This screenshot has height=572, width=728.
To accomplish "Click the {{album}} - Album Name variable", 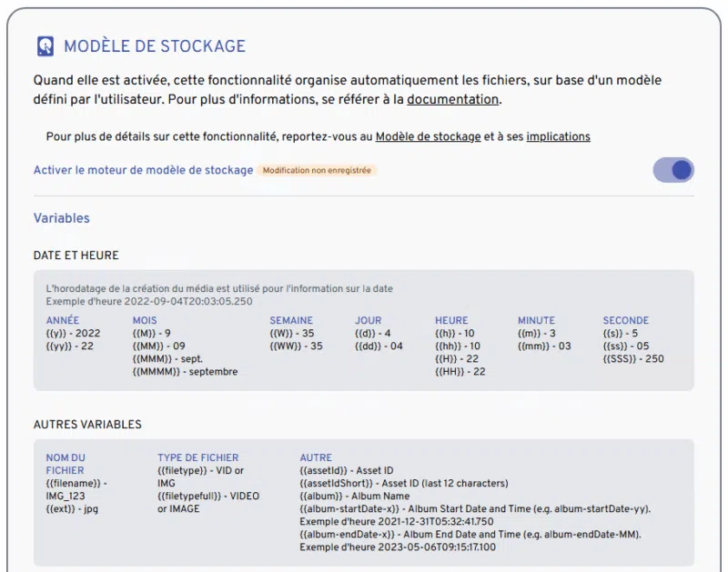I will pos(354,496).
